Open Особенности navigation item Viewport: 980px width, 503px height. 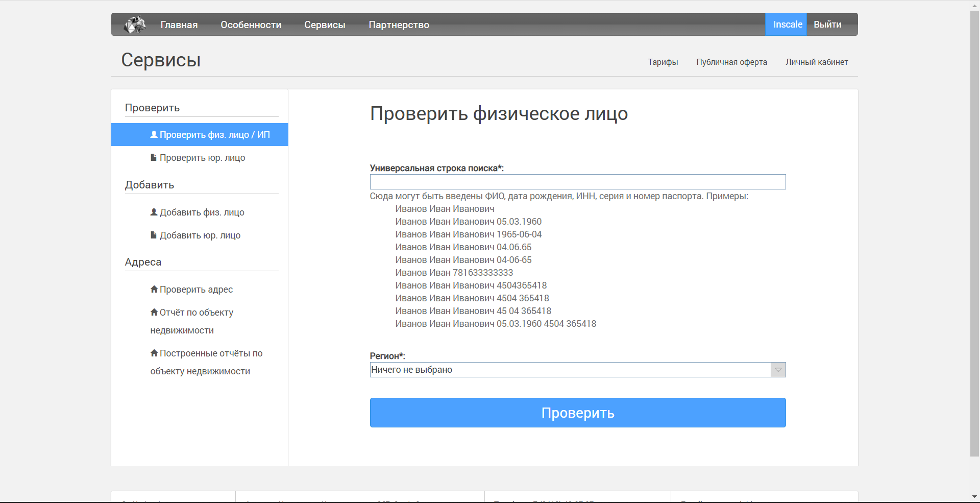(251, 25)
